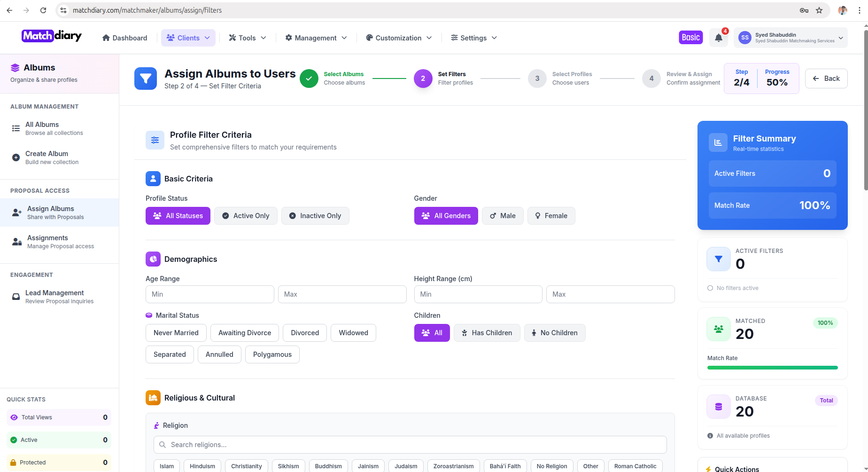Click the notification bell icon
This screenshot has width=868, height=472.
(x=718, y=38)
